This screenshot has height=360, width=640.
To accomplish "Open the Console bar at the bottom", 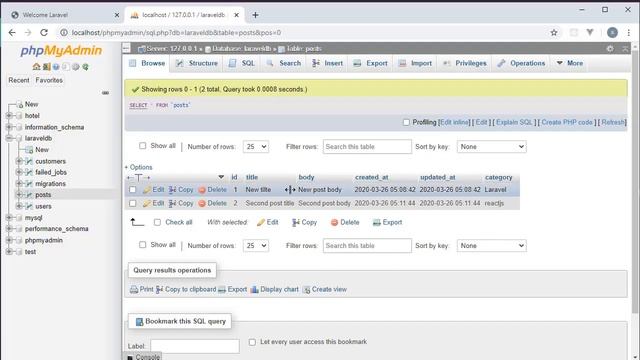I will point(143,357).
